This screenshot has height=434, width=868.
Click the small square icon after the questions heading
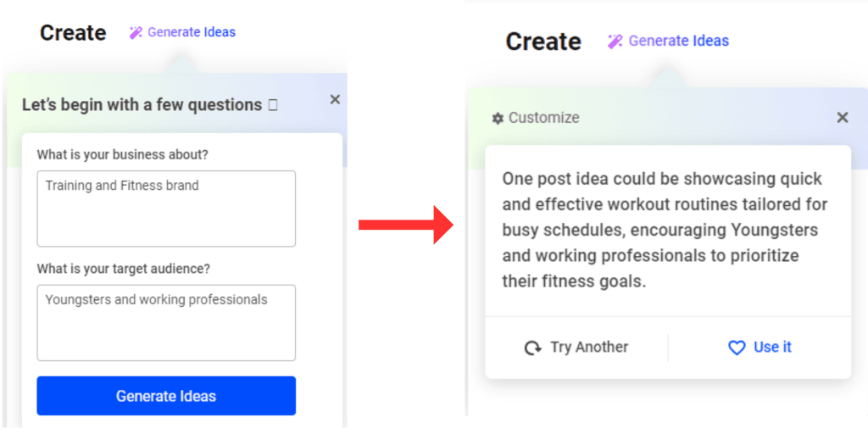pos(273,106)
